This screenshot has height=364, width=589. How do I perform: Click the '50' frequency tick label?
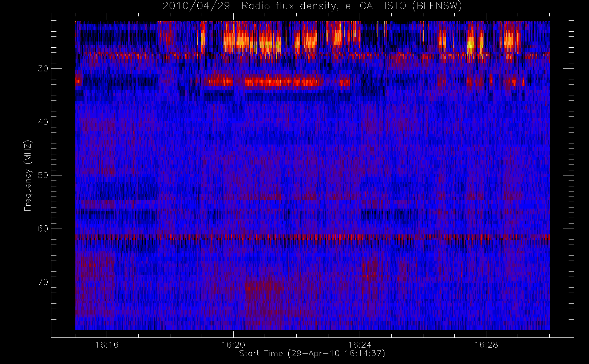[x=43, y=175]
